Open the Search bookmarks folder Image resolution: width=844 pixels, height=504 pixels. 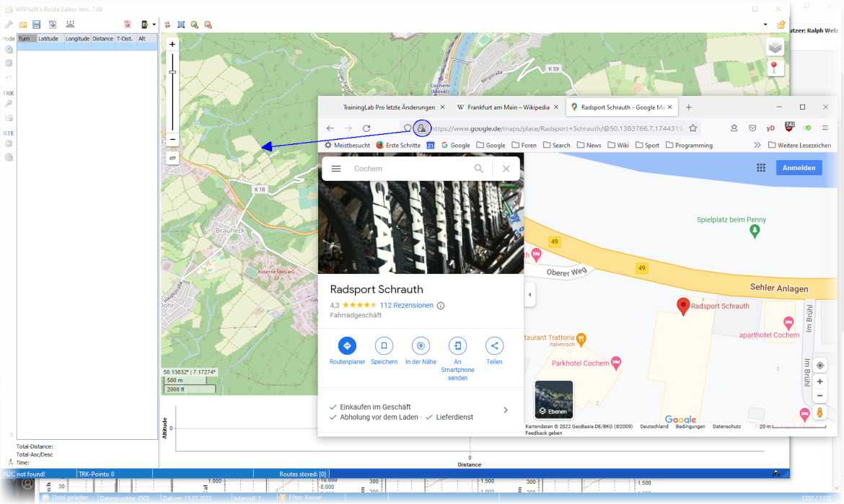557,145
